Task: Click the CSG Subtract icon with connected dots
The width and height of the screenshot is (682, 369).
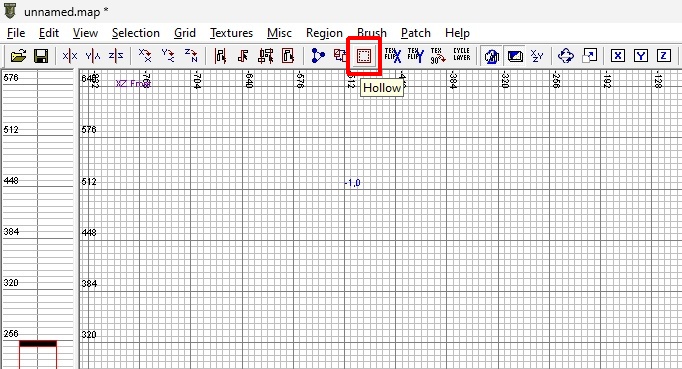Action: [x=318, y=56]
